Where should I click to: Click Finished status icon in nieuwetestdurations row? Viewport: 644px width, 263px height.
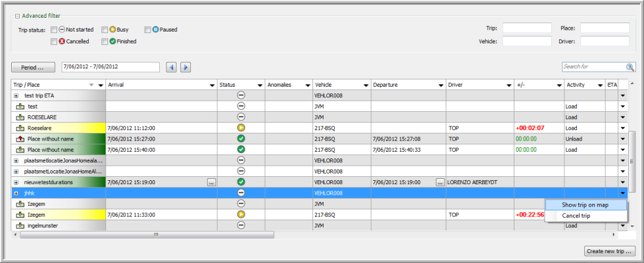tap(241, 181)
